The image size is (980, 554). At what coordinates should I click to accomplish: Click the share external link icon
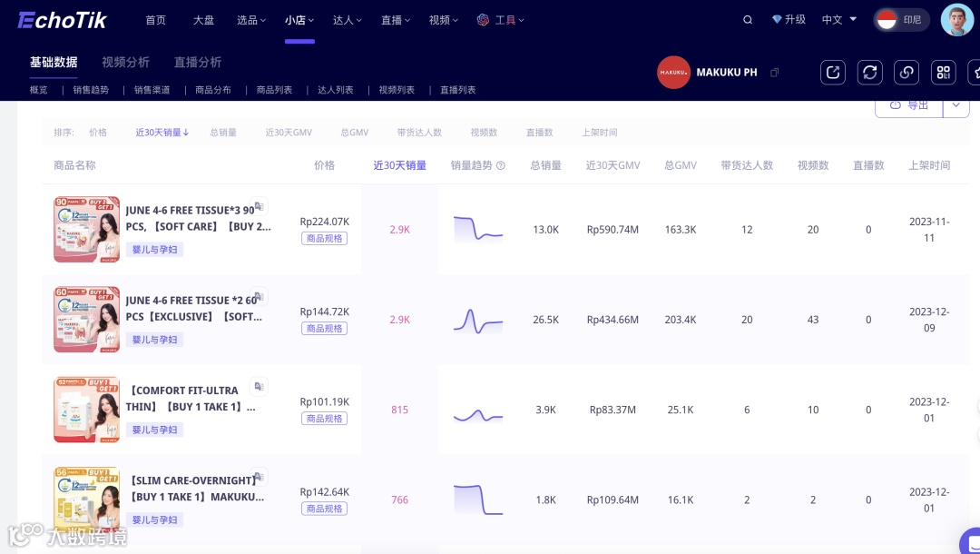click(832, 73)
